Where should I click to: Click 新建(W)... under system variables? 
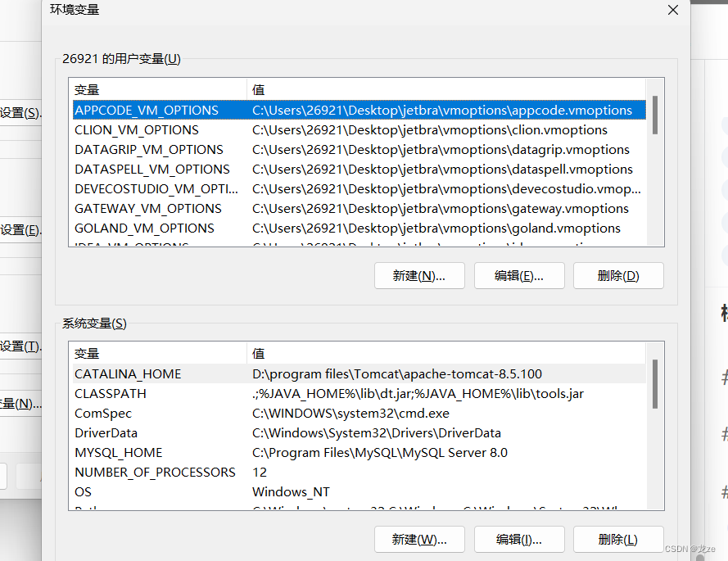[419, 539]
